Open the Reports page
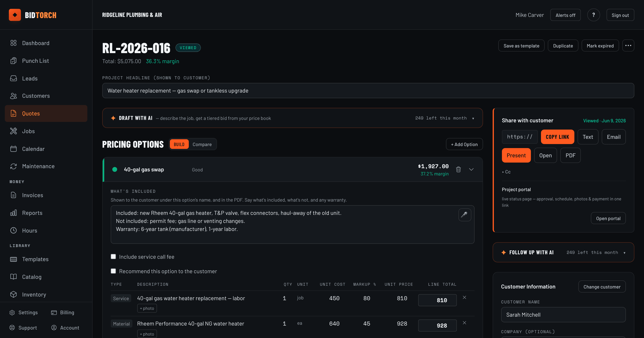This screenshot has height=338, width=644. pos(46,213)
